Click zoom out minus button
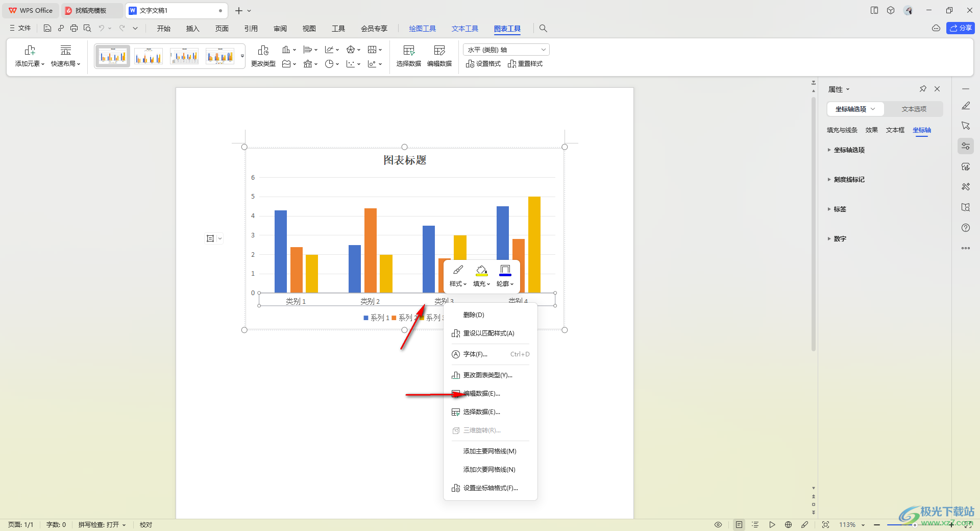 click(877, 525)
